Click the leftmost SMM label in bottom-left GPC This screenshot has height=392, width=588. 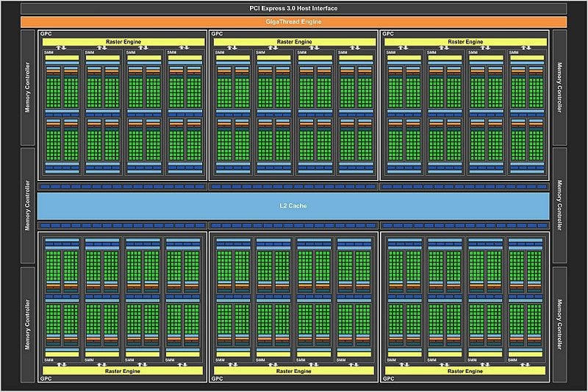(x=49, y=360)
